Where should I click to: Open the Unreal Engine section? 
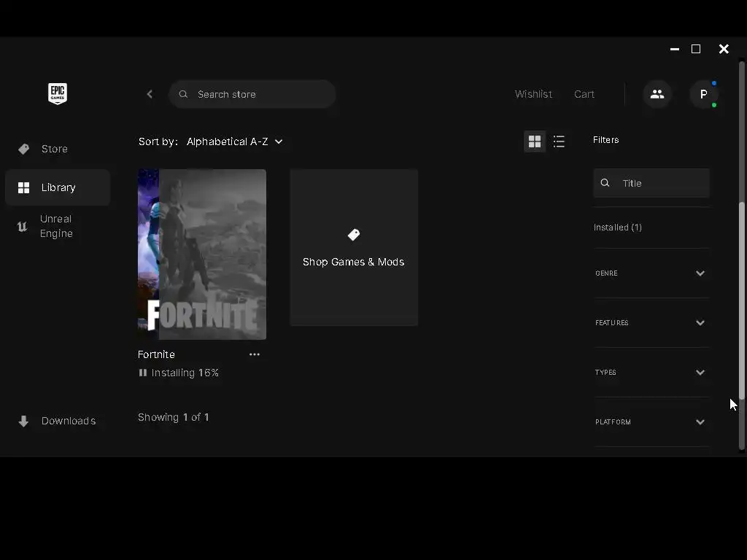tap(58, 226)
